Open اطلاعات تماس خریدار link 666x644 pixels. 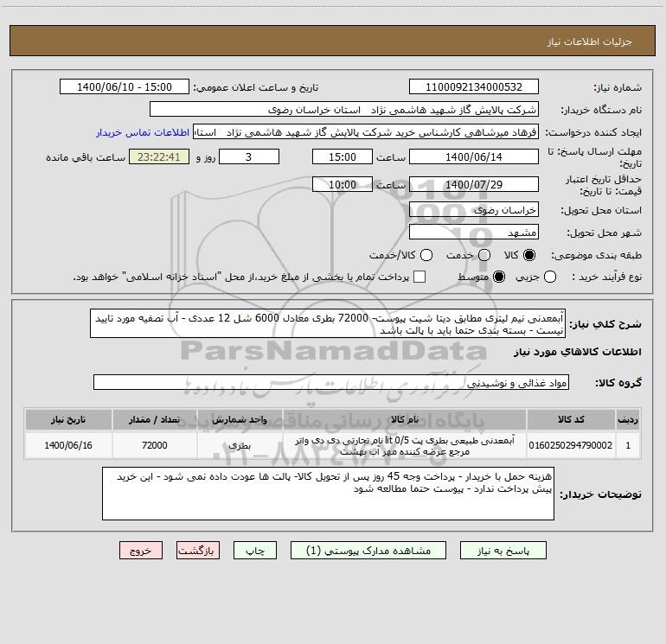click(x=143, y=132)
